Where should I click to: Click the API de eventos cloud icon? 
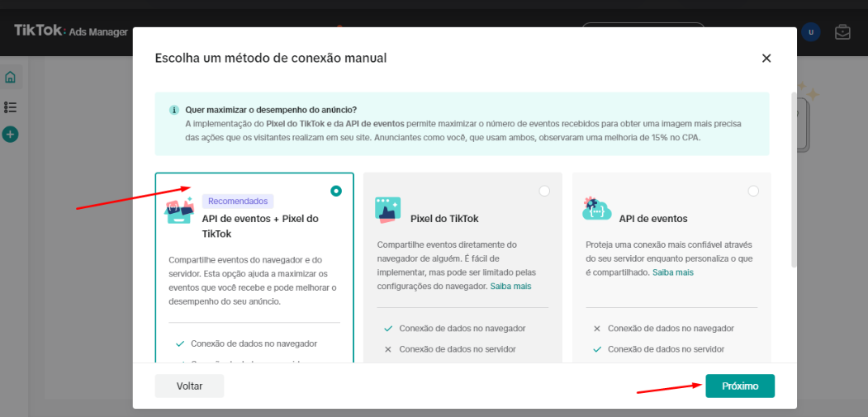pos(597,208)
